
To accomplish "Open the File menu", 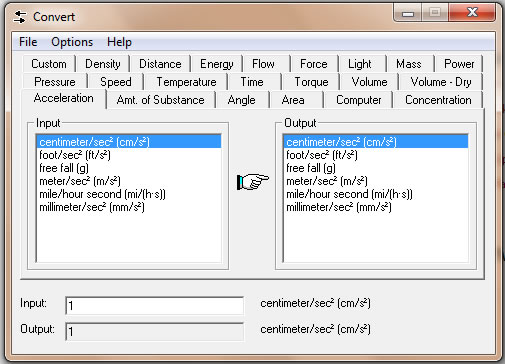I will (x=28, y=42).
